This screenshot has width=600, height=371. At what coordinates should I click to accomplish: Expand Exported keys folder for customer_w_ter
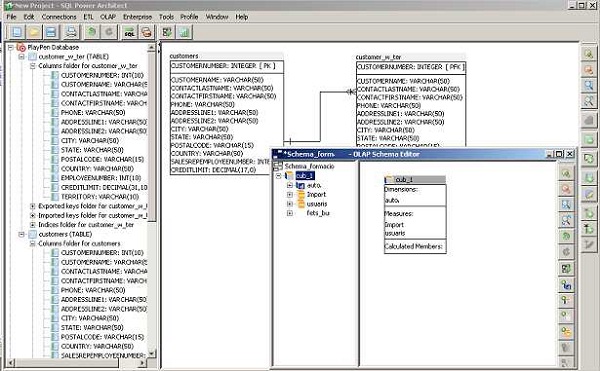pos(33,206)
